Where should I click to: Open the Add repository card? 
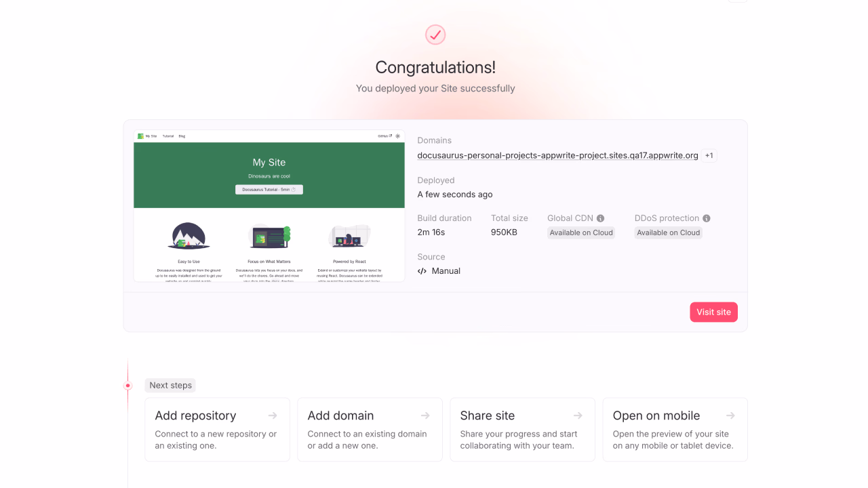[x=217, y=430]
